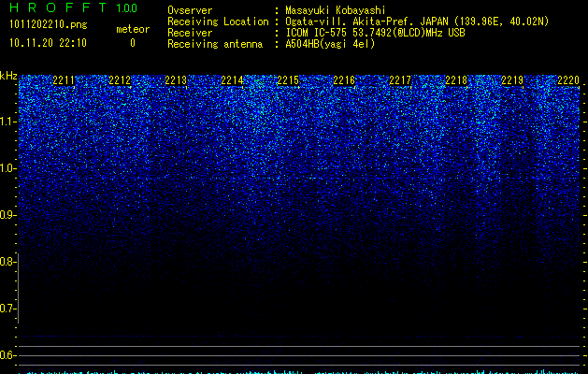
Task: Click the 1.1 frequency axis label
Action: (x=7, y=122)
